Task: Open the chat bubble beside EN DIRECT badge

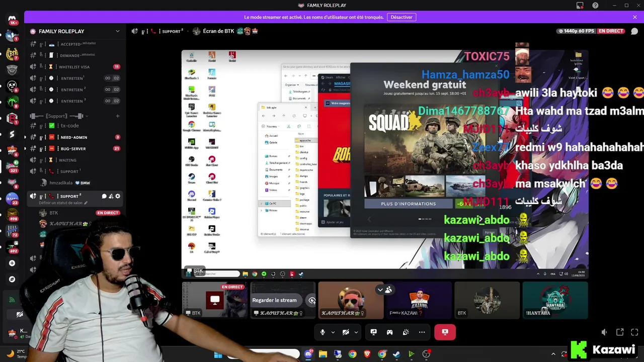Action: click(x=634, y=31)
